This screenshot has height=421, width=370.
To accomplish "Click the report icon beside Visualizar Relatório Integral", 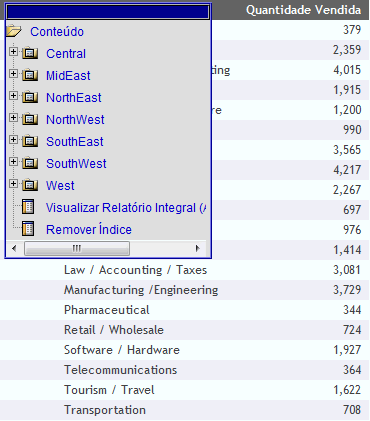I will pos(28,207).
